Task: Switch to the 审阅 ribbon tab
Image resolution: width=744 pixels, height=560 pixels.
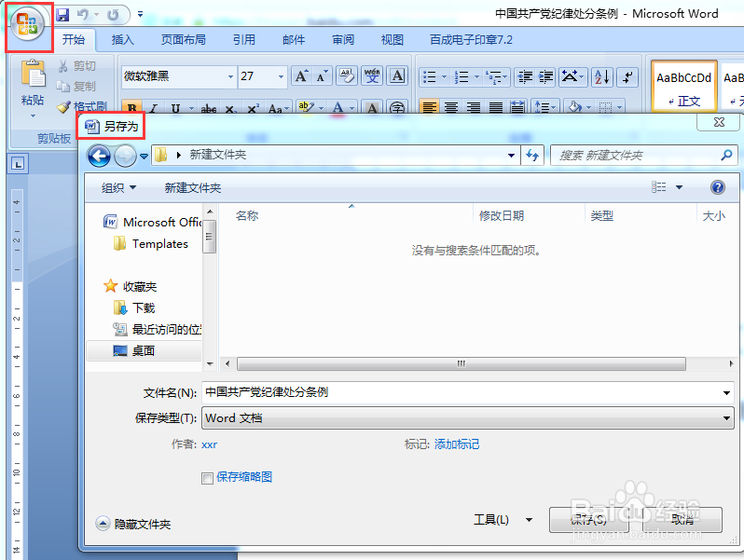Action: tap(342, 40)
